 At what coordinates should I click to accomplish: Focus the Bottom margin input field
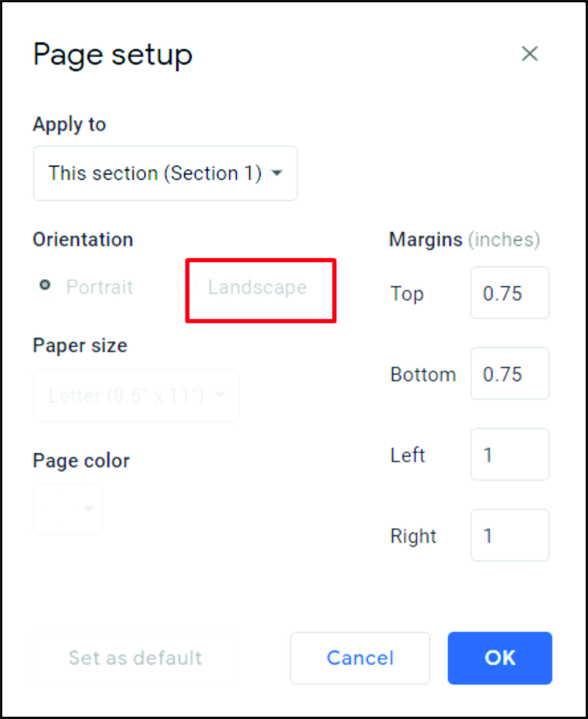click(x=509, y=374)
